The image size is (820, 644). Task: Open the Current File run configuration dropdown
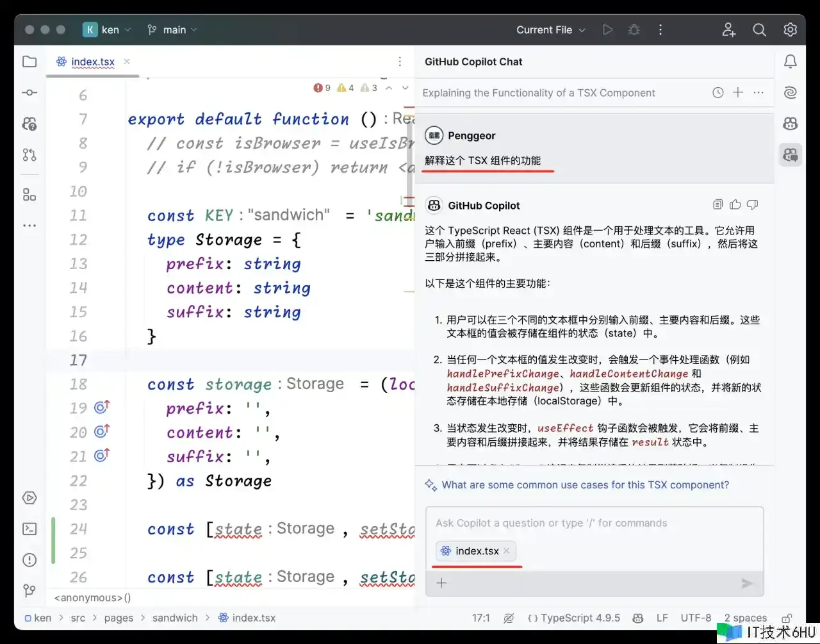coord(551,29)
